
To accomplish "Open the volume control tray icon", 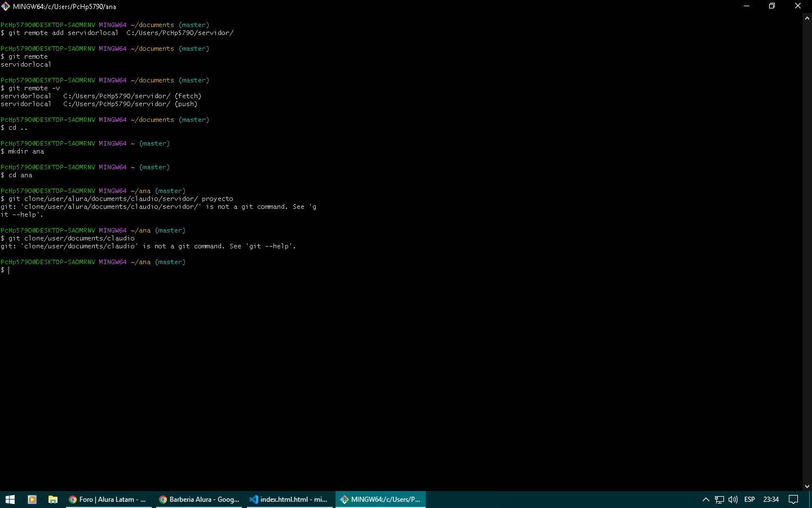I will point(733,500).
